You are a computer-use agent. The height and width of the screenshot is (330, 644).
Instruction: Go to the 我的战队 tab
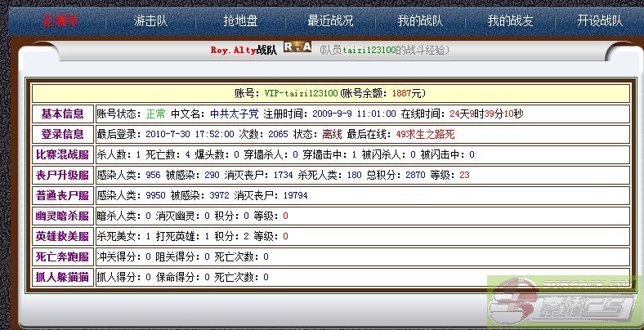(x=420, y=21)
